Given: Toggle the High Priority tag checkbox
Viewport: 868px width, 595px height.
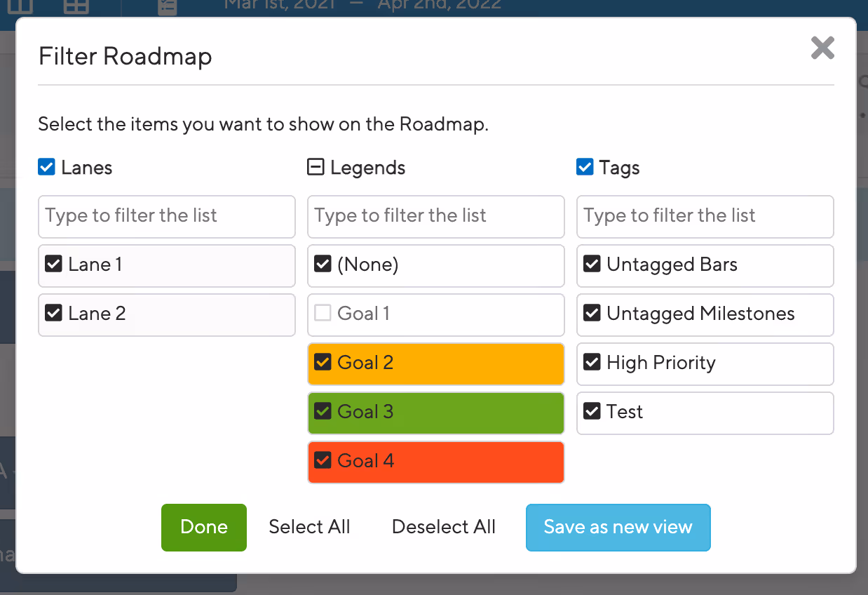Looking at the screenshot, I should pos(592,363).
